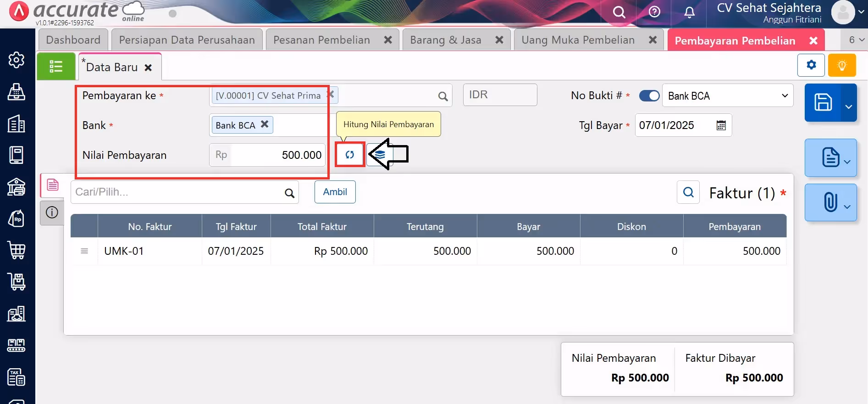
Task: Close the Pembayaran Pembelian tab
Action: tap(813, 40)
